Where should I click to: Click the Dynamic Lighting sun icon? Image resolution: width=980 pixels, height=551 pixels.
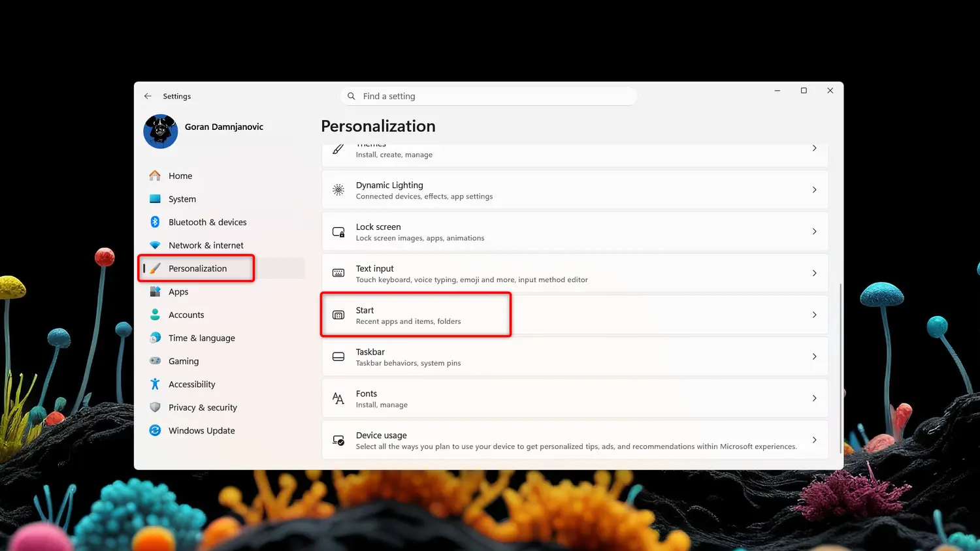click(338, 190)
